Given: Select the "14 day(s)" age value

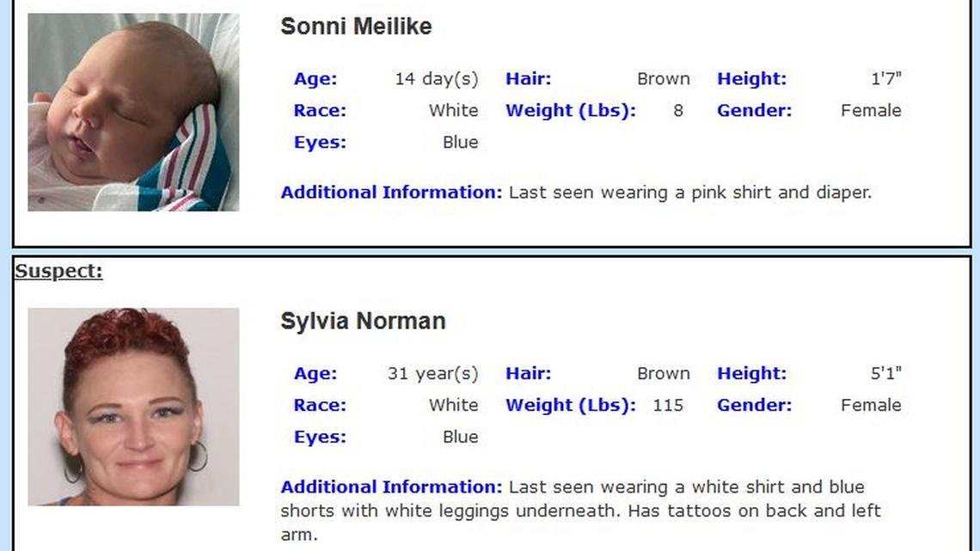Looking at the screenshot, I should click(436, 79).
